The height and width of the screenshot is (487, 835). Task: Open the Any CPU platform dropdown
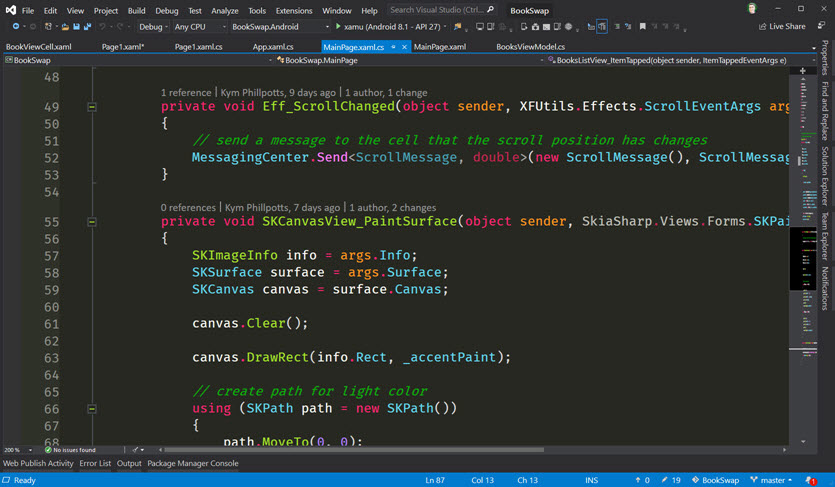200,27
